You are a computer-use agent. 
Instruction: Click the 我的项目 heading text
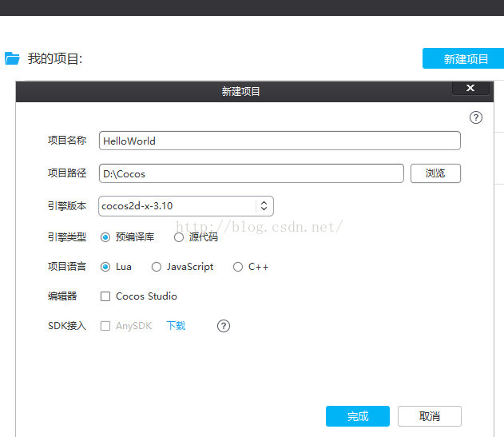coord(55,58)
